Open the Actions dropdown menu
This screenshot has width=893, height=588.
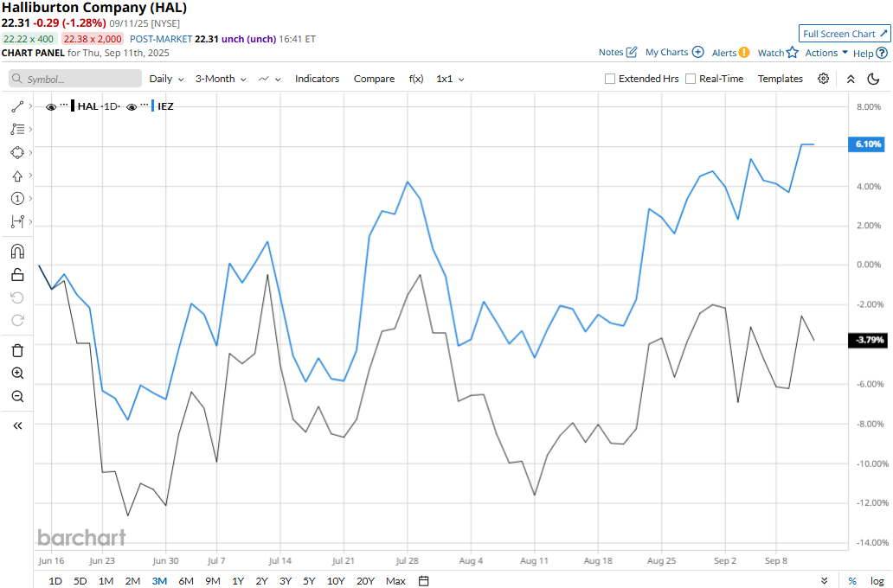point(826,53)
